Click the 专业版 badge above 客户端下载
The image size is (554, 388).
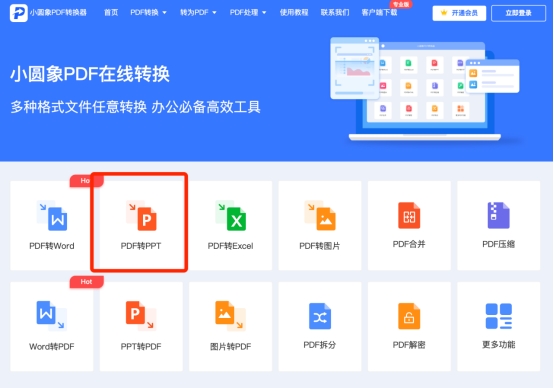(401, 4)
